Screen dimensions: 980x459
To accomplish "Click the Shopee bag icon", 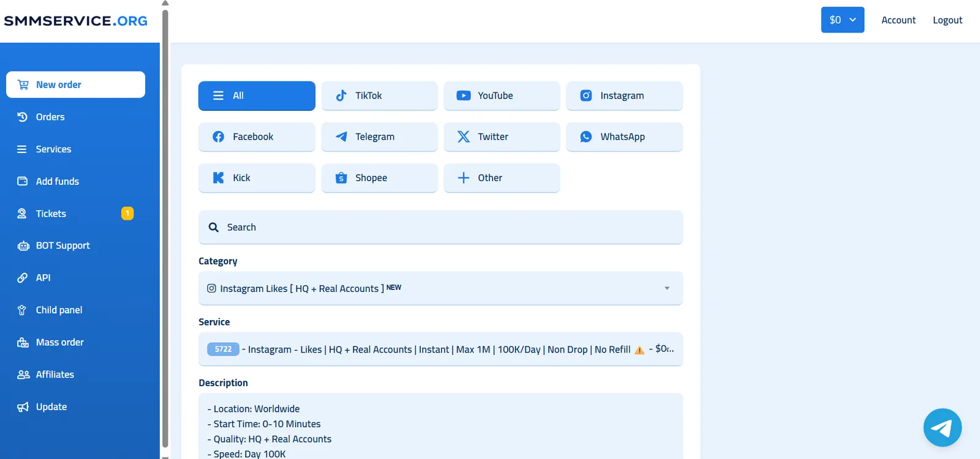I will [x=341, y=177].
